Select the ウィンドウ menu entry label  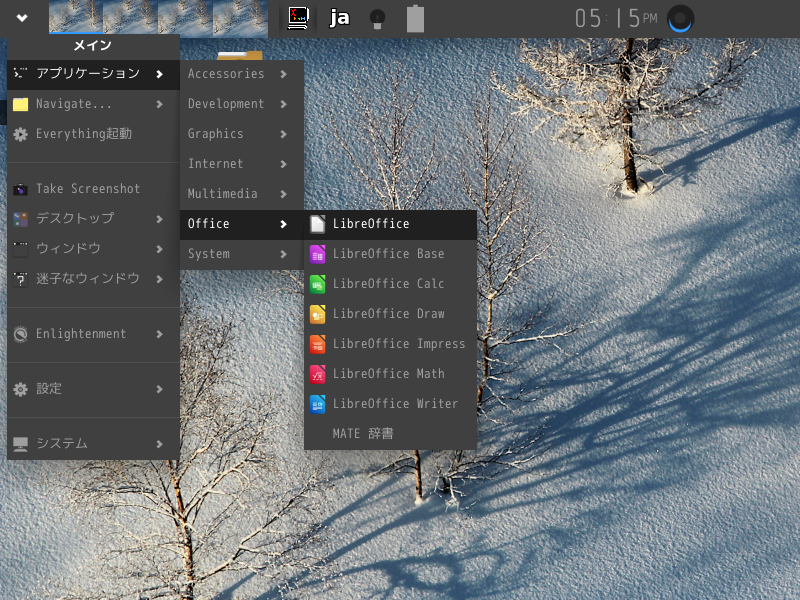click(x=68, y=249)
